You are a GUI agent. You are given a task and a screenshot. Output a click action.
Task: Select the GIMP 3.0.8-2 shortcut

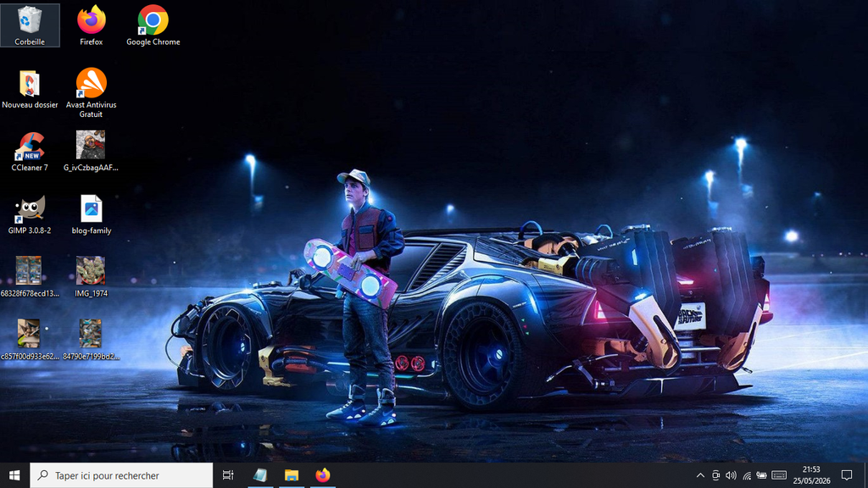[30, 214]
